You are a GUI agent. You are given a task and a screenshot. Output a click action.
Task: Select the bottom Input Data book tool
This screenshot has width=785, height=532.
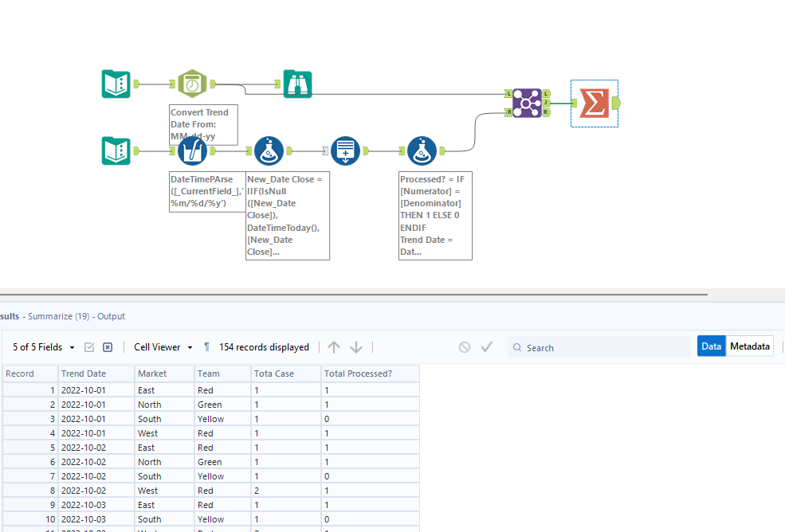(116, 151)
